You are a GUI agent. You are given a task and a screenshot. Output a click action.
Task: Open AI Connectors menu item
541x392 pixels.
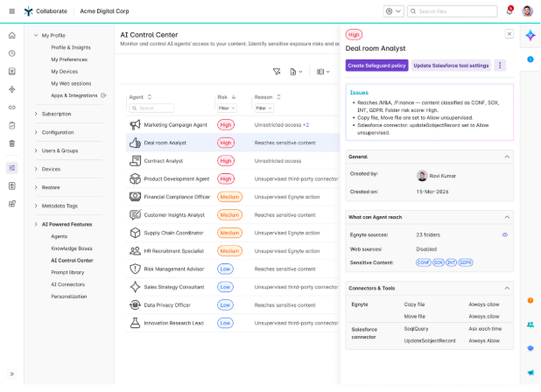point(68,284)
